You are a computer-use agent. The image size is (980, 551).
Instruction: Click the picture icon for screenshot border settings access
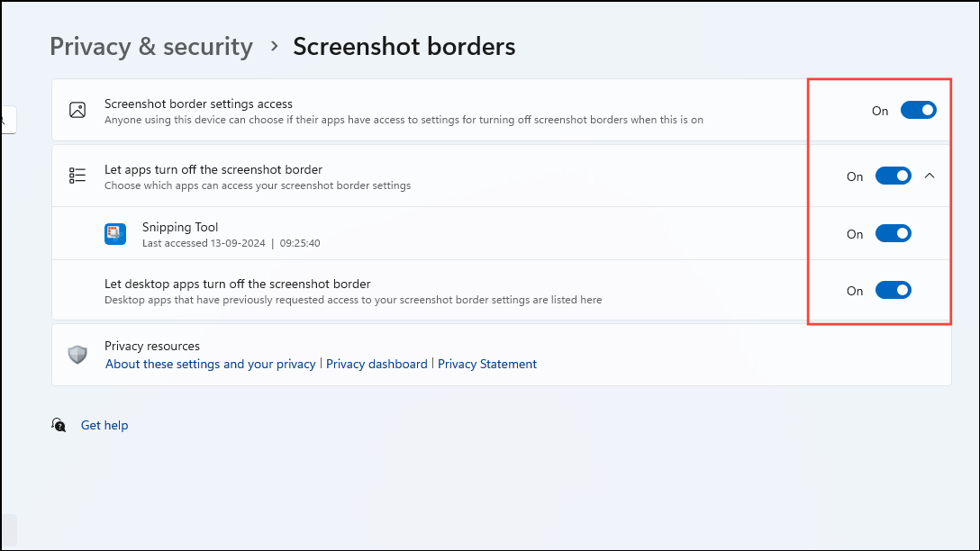coord(77,110)
